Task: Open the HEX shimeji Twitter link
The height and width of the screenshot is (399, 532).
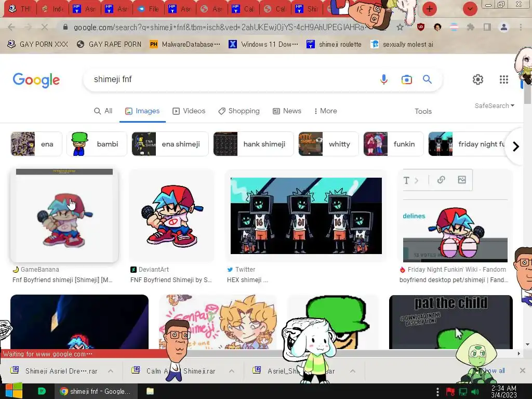Action: (x=248, y=280)
